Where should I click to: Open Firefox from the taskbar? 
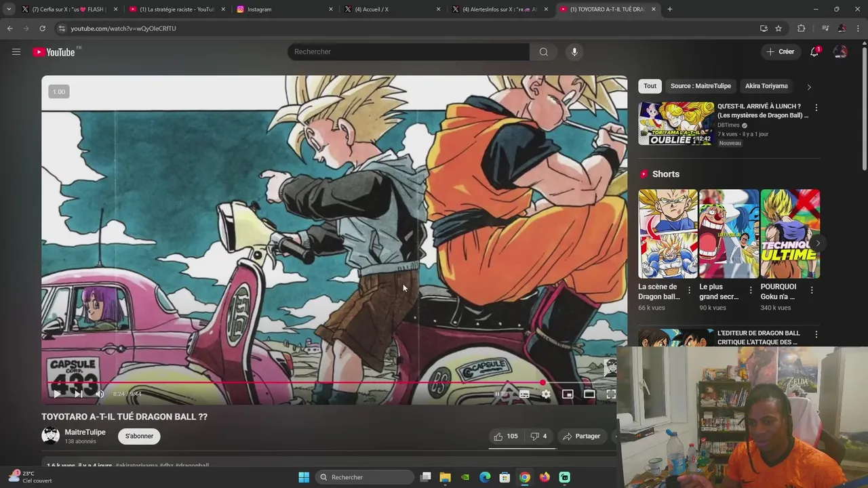(545, 477)
